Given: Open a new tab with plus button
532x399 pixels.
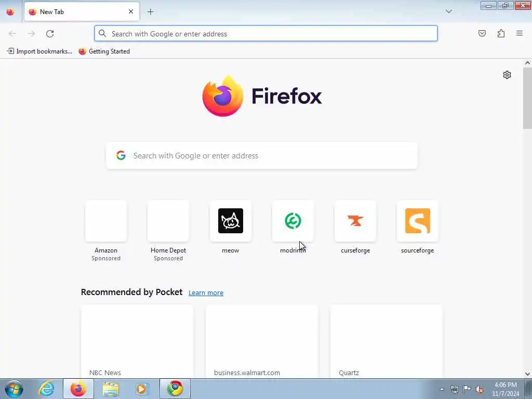Looking at the screenshot, I should point(150,12).
